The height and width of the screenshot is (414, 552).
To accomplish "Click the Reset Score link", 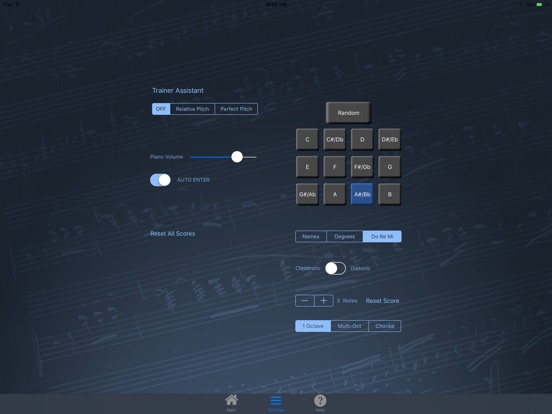I will 382,301.
